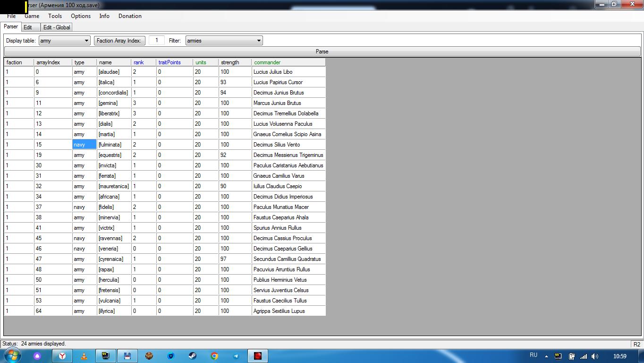Open the power/battery tray icon
This screenshot has height=363, width=644.
click(571, 356)
